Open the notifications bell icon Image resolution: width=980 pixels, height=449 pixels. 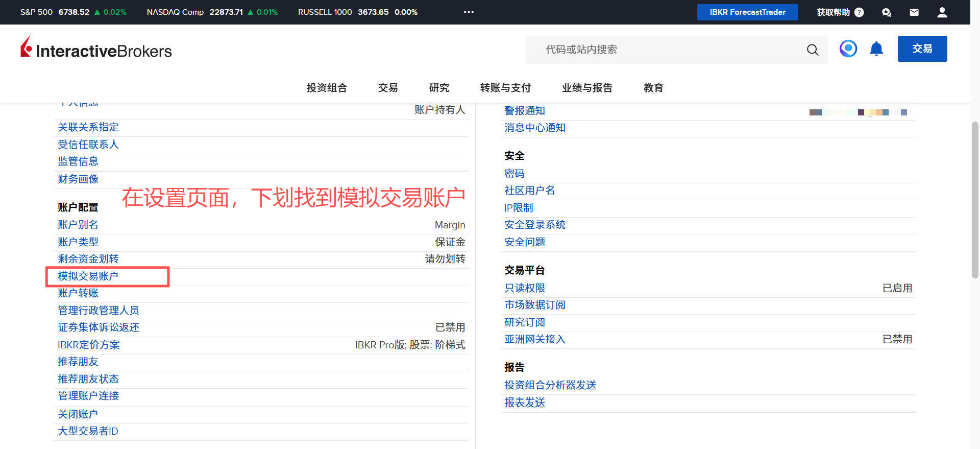coord(876,49)
